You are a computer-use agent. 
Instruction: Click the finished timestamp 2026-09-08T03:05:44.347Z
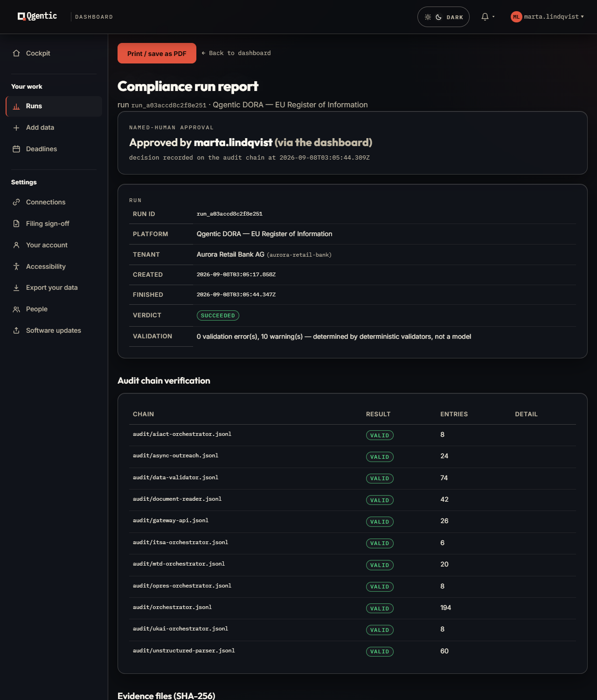pyautogui.click(x=236, y=295)
